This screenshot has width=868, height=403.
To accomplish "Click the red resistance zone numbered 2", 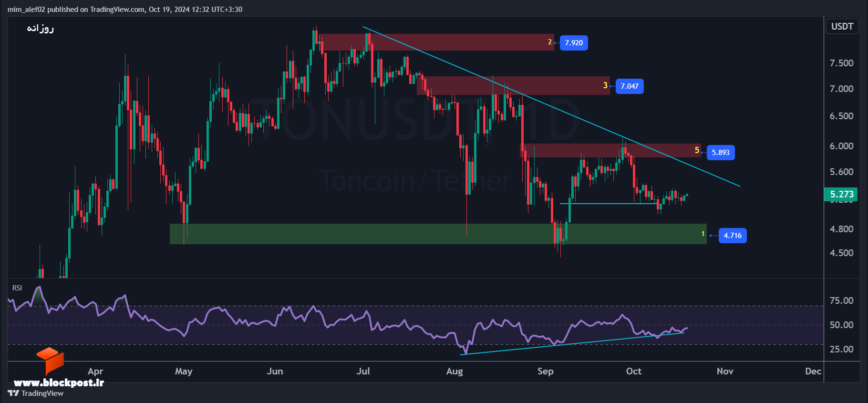I will pyautogui.click(x=436, y=42).
